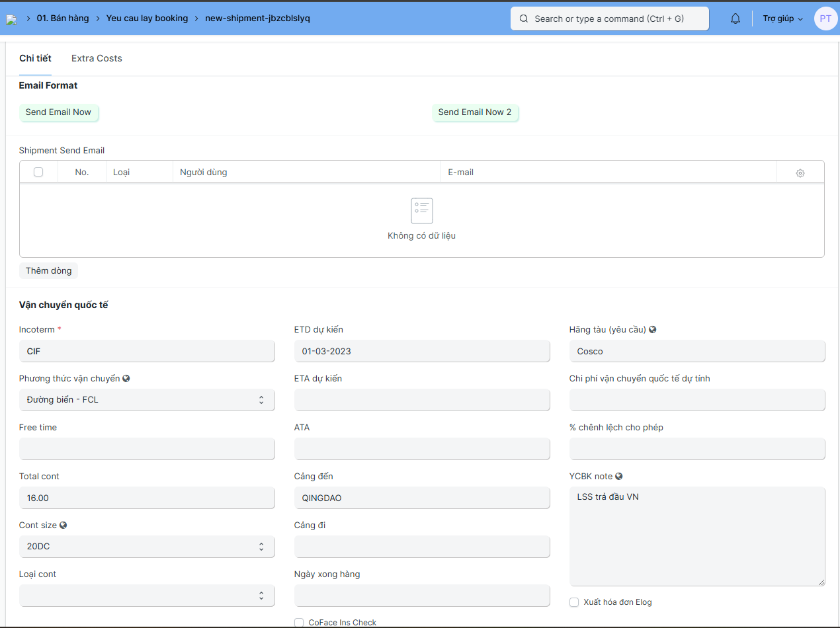Open the Loại cont dropdown

tap(147, 596)
